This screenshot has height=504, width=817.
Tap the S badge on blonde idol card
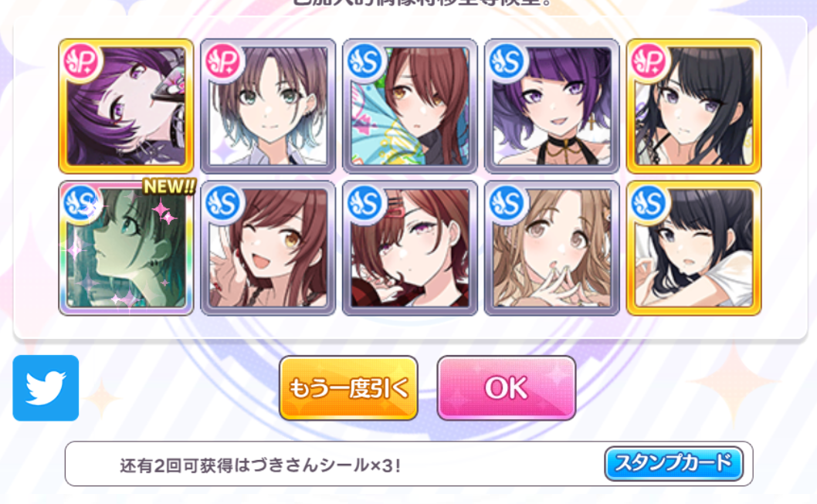507,204
